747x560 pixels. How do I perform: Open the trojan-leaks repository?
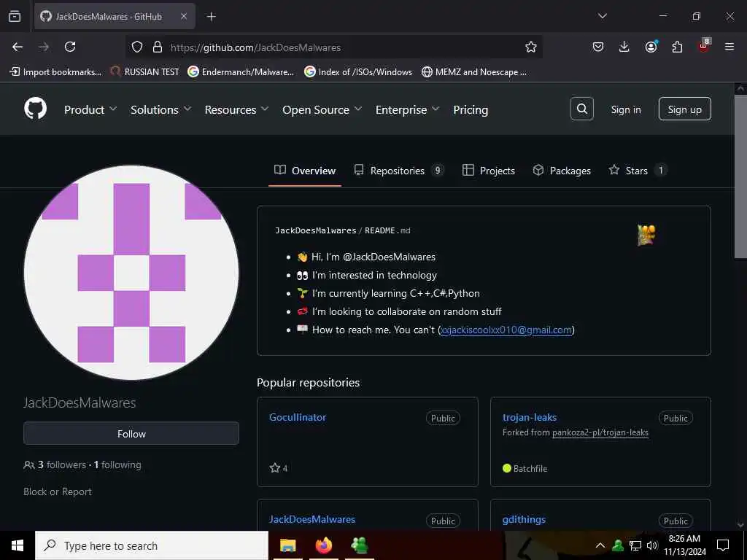pos(530,417)
